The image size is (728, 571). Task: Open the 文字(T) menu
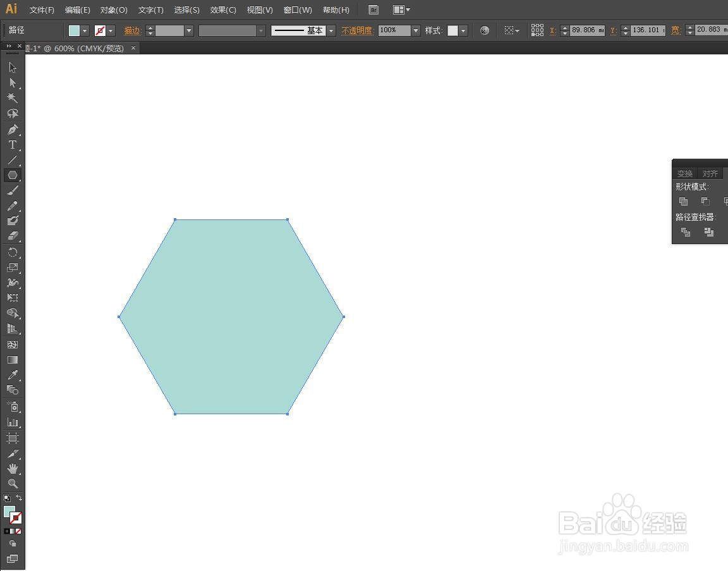click(x=151, y=9)
